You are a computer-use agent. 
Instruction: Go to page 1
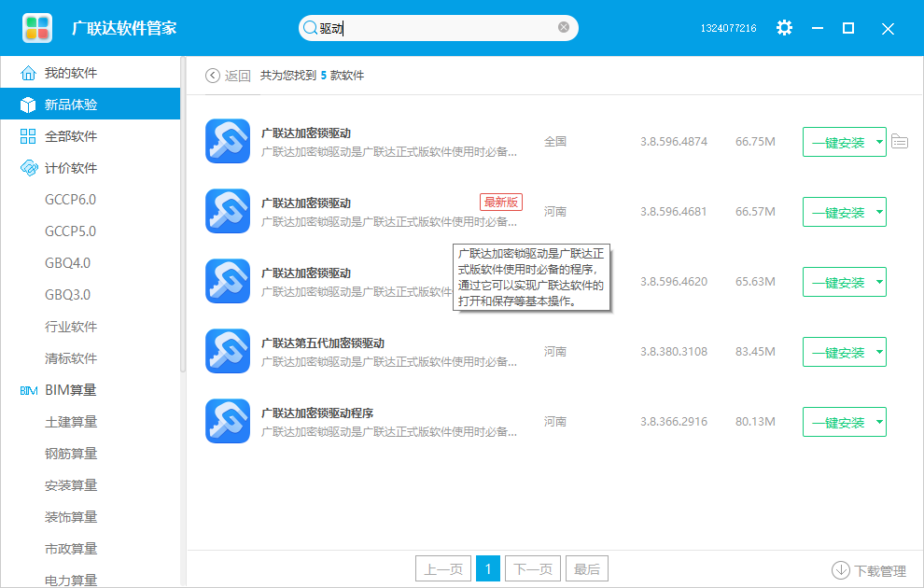click(x=488, y=568)
